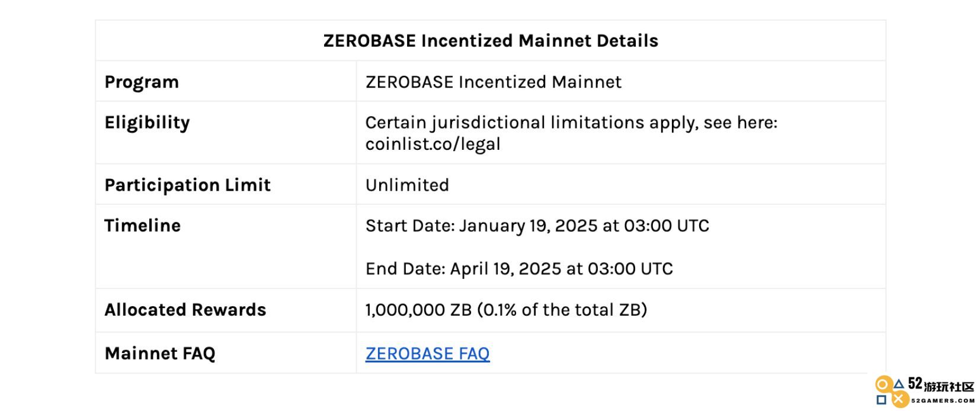The height and width of the screenshot is (411, 980).
Task: Select the Timeline row label
Action: (142, 226)
